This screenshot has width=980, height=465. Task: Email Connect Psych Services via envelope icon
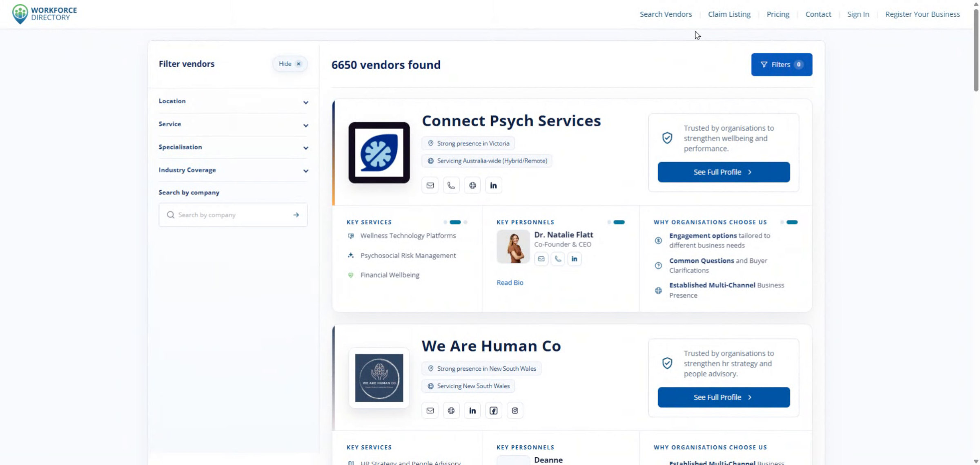click(430, 186)
